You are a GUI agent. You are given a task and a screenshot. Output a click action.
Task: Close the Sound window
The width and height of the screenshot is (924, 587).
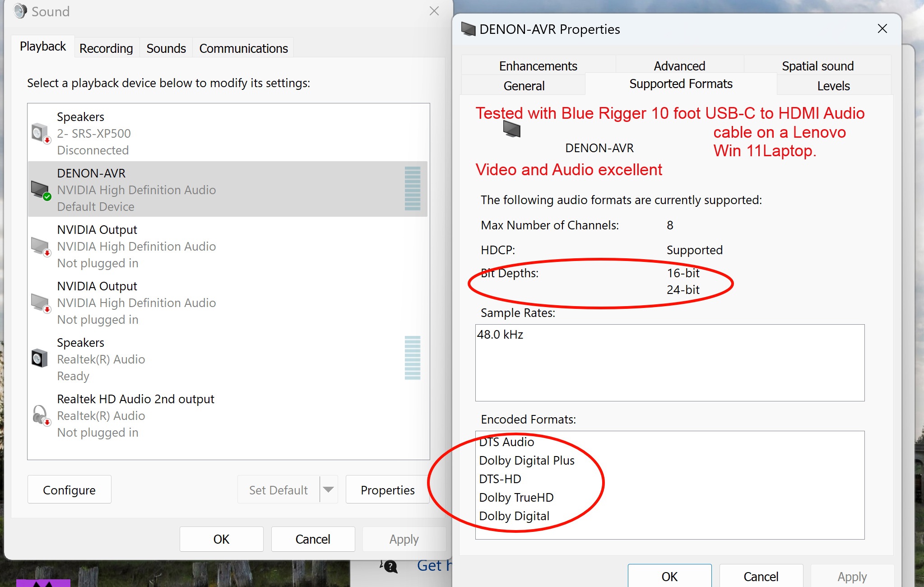[x=434, y=11]
